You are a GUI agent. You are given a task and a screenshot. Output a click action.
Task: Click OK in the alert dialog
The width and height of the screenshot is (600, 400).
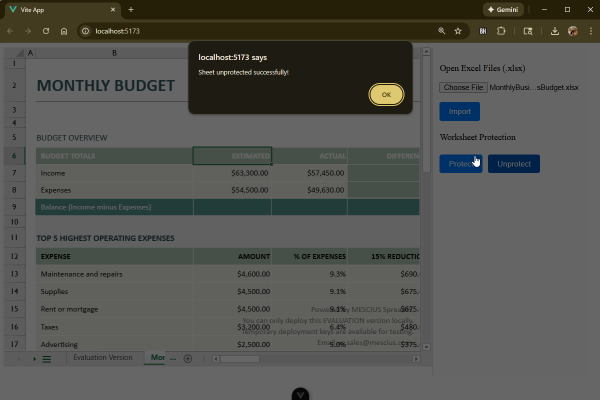[386, 94]
